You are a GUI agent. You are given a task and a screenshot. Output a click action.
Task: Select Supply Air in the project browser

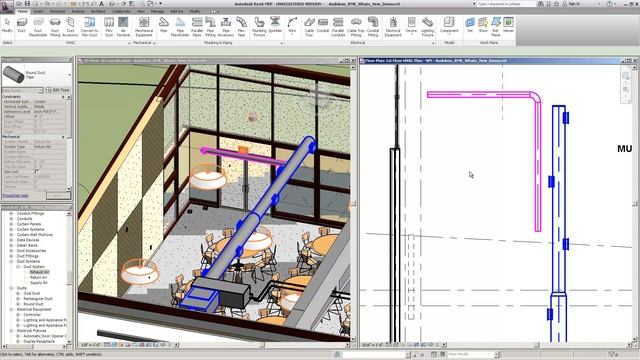pos(39,282)
